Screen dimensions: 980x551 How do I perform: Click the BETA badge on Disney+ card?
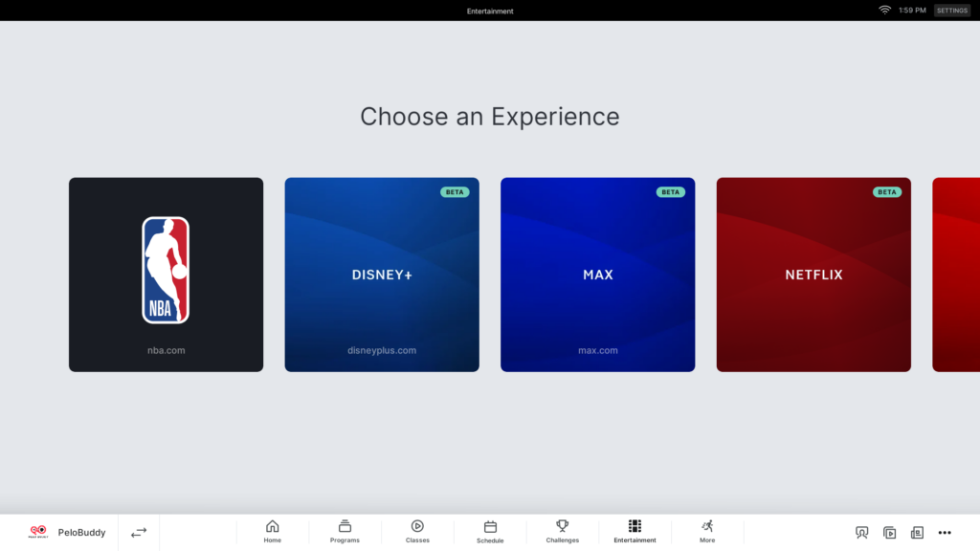pos(455,191)
